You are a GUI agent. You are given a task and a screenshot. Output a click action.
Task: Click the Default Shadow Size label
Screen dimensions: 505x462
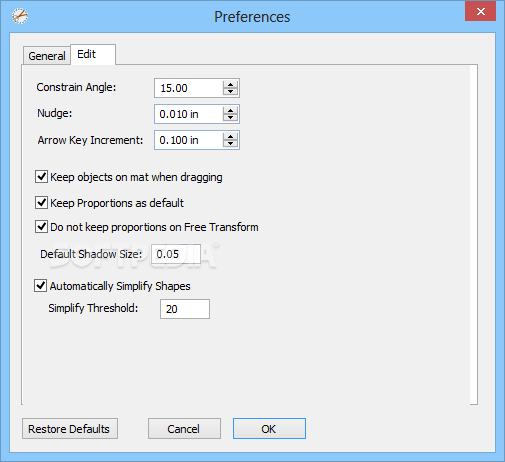point(91,254)
